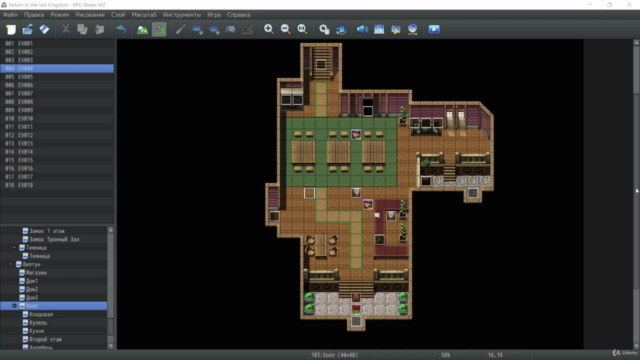Select the Дом2 map
The height and width of the screenshot is (360, 640).
point(31,289)
